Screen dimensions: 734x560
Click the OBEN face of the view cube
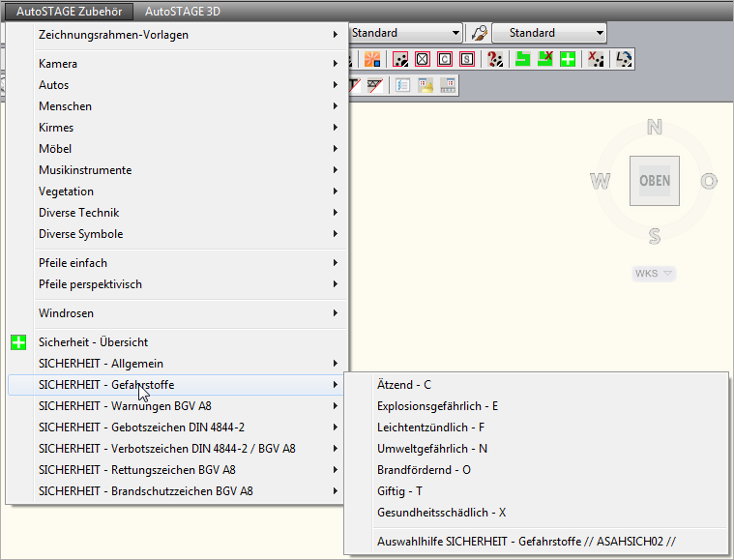655,181
